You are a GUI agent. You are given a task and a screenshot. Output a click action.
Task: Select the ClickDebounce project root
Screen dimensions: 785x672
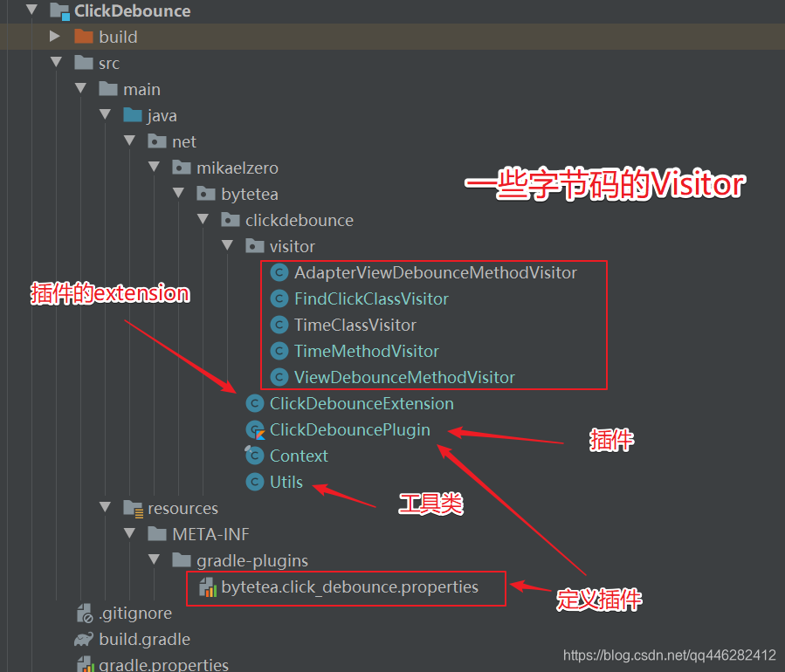(132, 11)
